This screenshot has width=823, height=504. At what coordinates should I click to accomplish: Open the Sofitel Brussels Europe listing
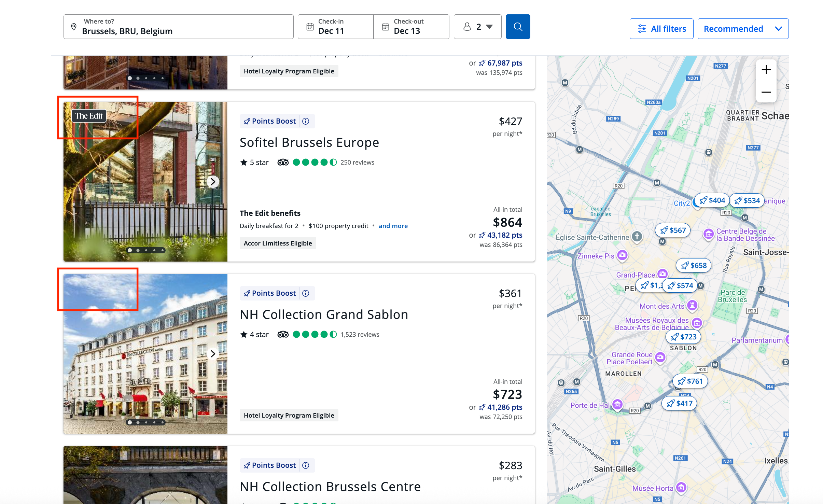[309, 142]
